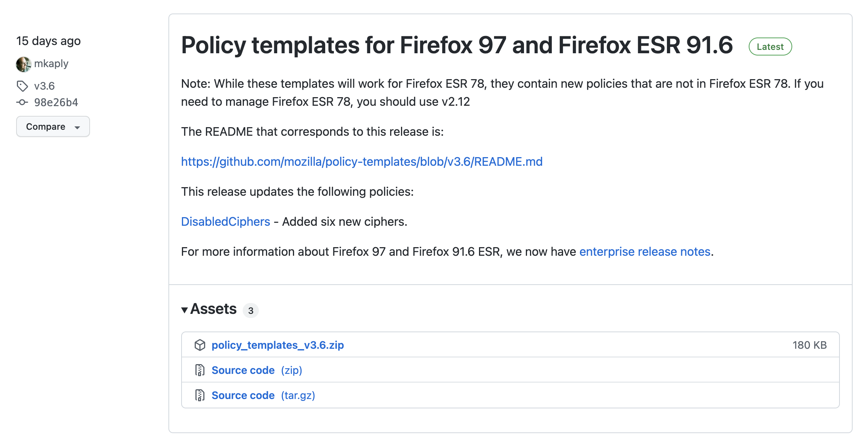Click the commit icon beside 98e26b4
Screen dimensions: 868x447
pos(22,102)
